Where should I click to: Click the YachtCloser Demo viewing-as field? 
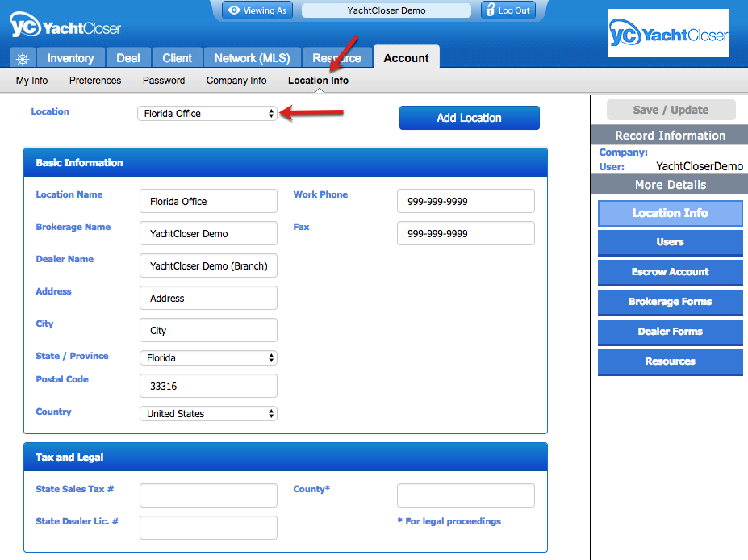tap(387, 10)
